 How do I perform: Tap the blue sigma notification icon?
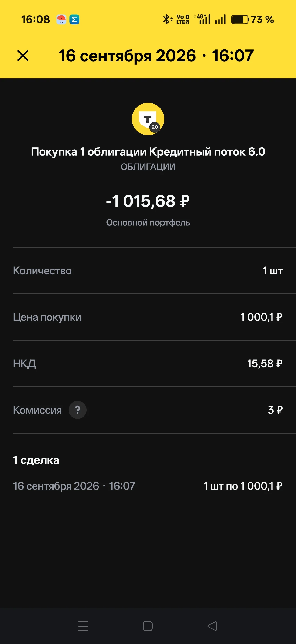click(x=74, y=20)
